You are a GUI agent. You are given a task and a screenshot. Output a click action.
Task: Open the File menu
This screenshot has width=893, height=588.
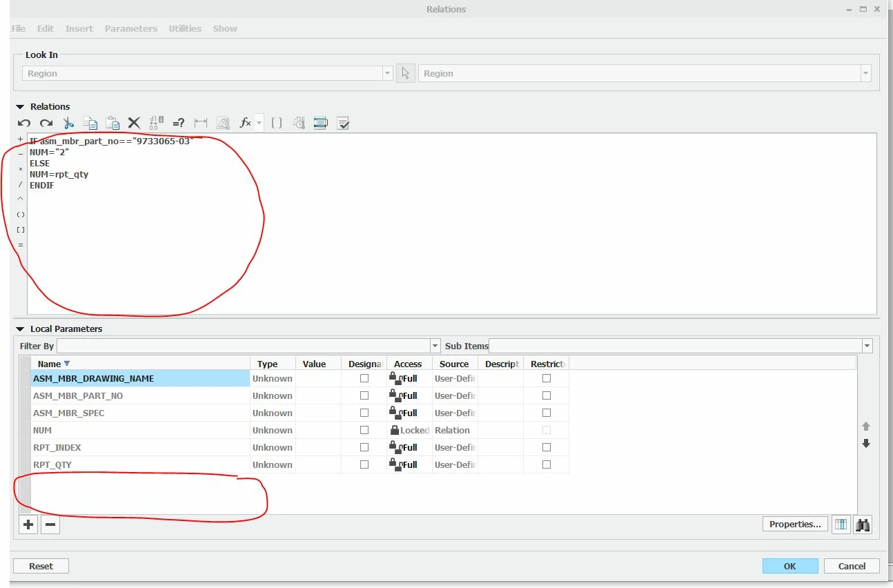(x=19, y=28)
